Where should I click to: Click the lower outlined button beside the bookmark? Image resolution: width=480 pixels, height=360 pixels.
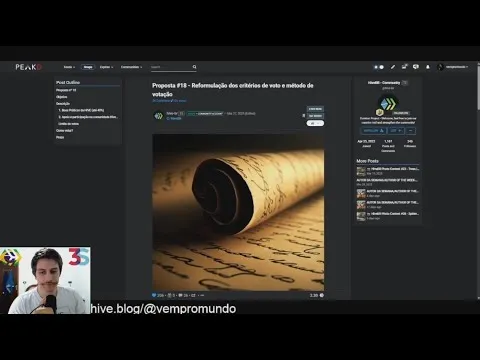click(315, 116)
